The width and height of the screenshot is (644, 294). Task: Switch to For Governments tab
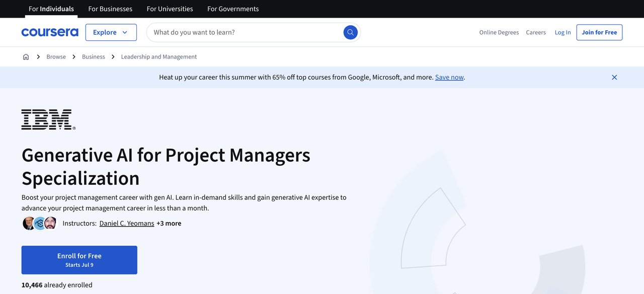[x=233, y=9]
